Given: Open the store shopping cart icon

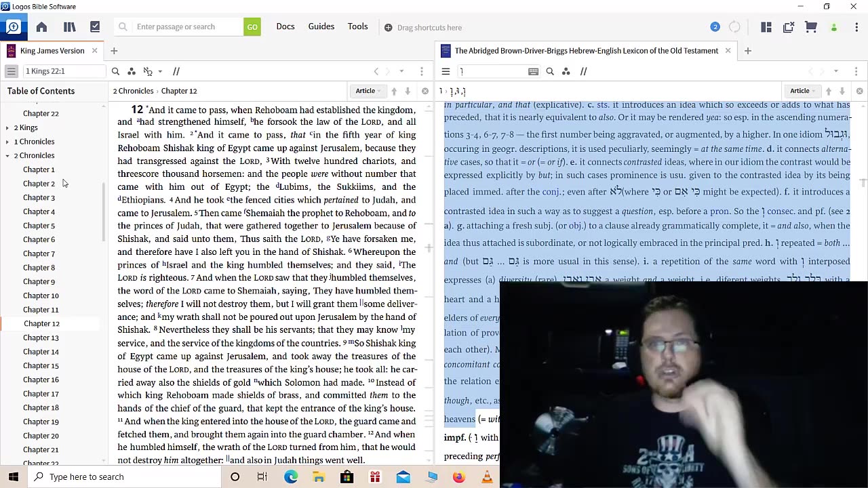Looking at the screenshot, I should (811, 27).
